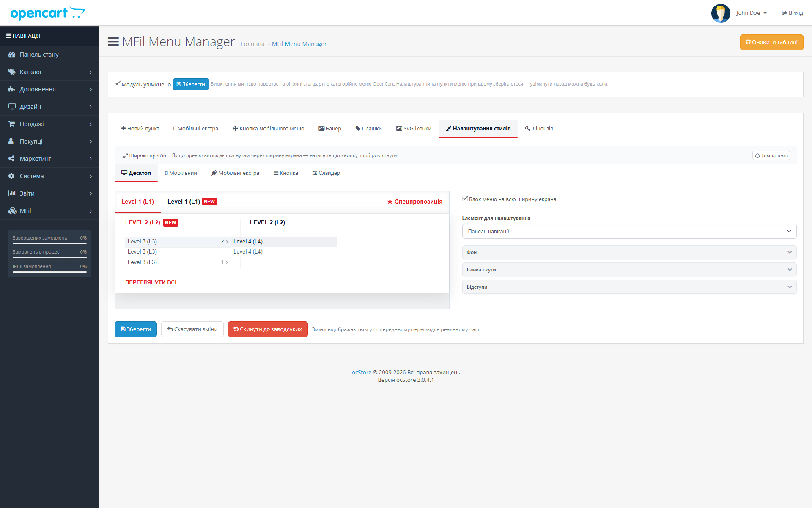This screenshot has width=812, height=508.
Task: Select the Налаштування стилів tab
Action: [x=478, y=129]
